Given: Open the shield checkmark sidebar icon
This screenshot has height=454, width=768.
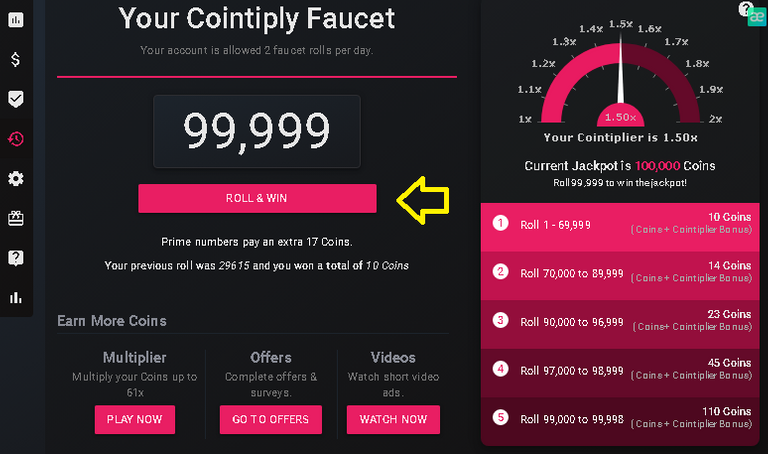Looking at the screenshot, I should click(x=16, y=99).
